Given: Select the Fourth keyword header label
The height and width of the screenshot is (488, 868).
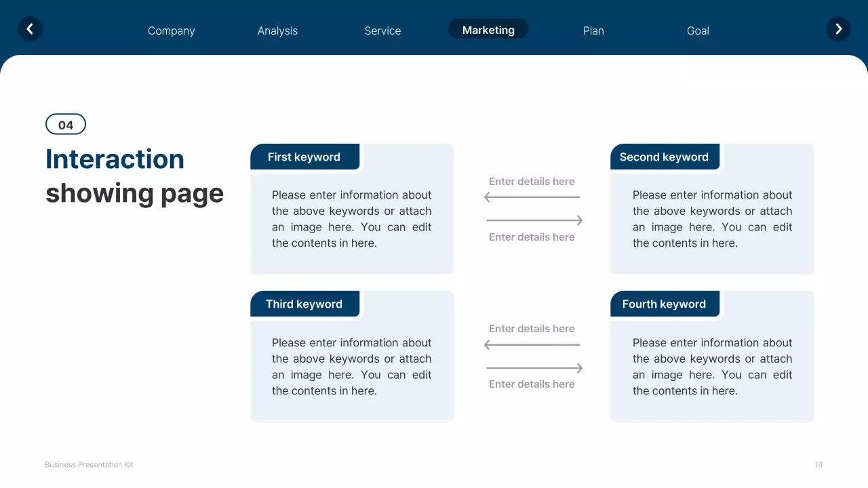Looking at the screenshot, I should [x=665, y=304].
